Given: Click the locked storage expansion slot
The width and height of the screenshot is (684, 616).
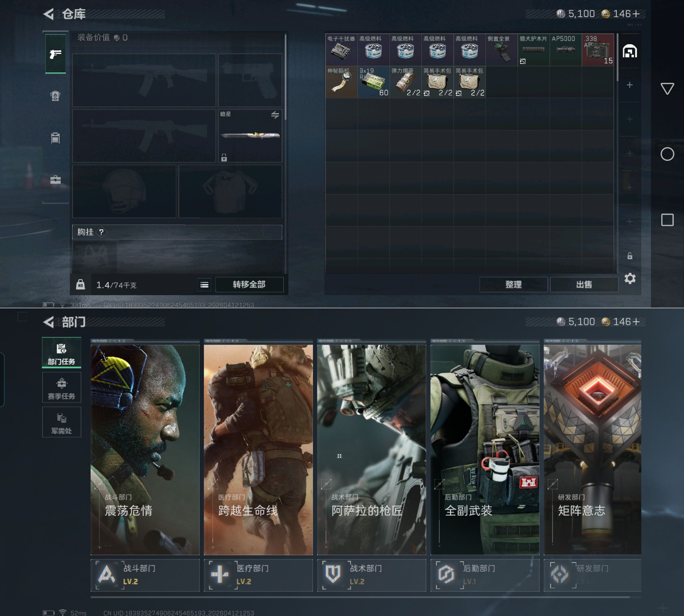Looking at the screenshot, I should [630, 256].
